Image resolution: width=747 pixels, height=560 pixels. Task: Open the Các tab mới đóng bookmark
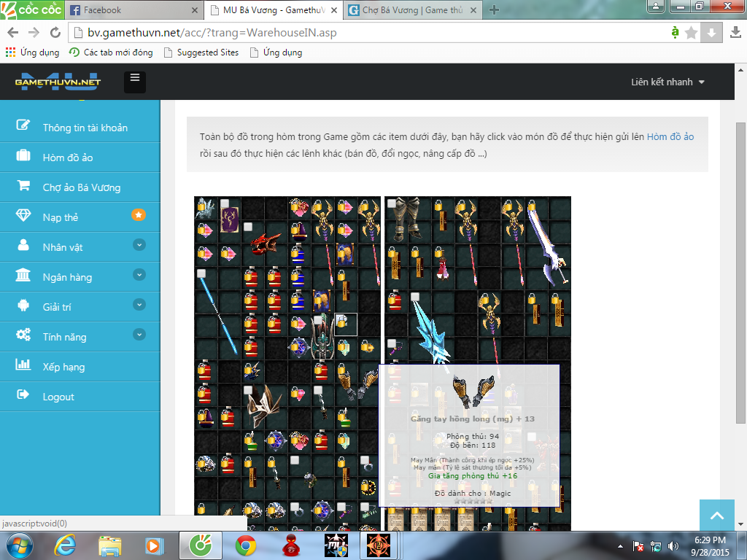pos(111,52)
